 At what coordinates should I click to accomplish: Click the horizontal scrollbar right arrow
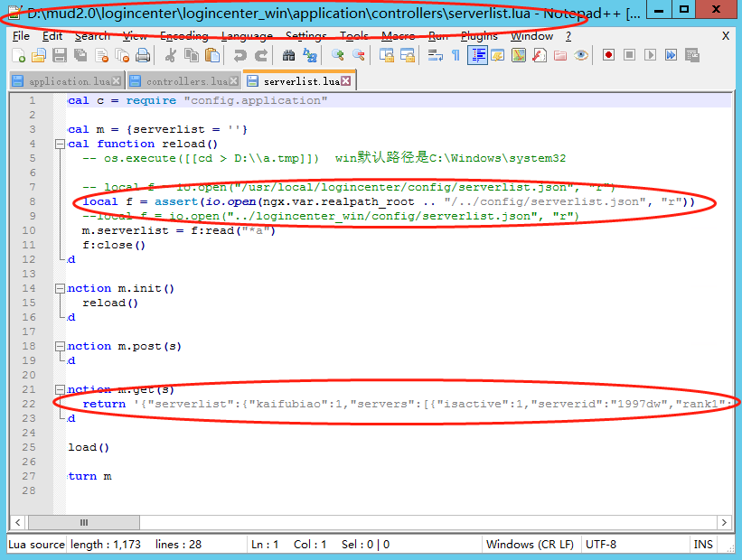(x=724, y=522)
